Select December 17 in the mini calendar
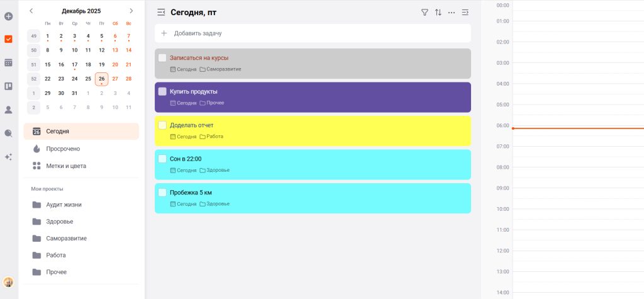This screenshot has width=644, height=299. [74, 64]
